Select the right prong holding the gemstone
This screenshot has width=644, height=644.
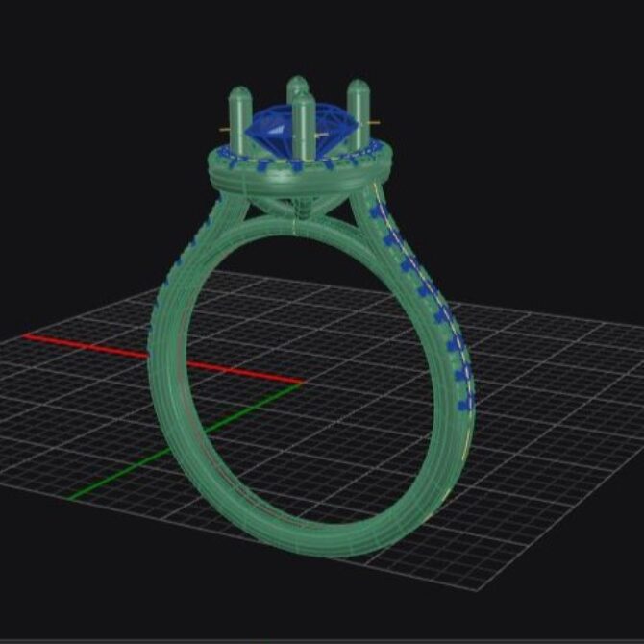[x=359, y=113]
